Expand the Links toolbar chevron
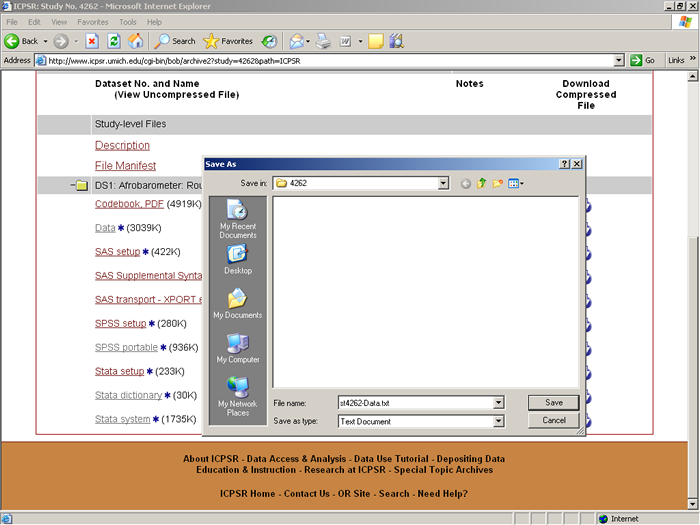 (693, 58)
